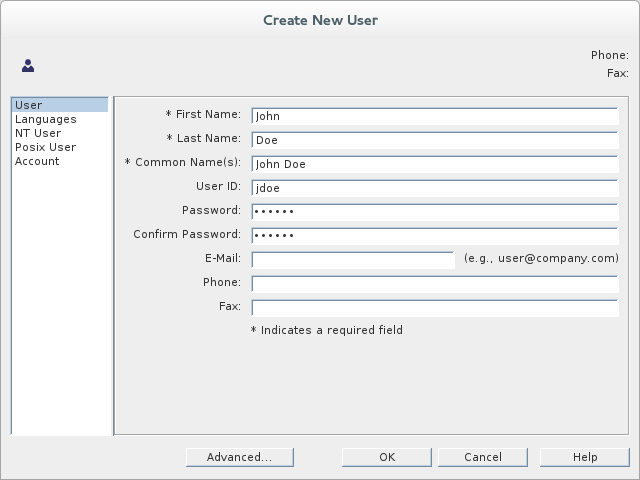Open the Advanced... options
The width and height of the screenshot is (640, 480).
tap(239, 457)
